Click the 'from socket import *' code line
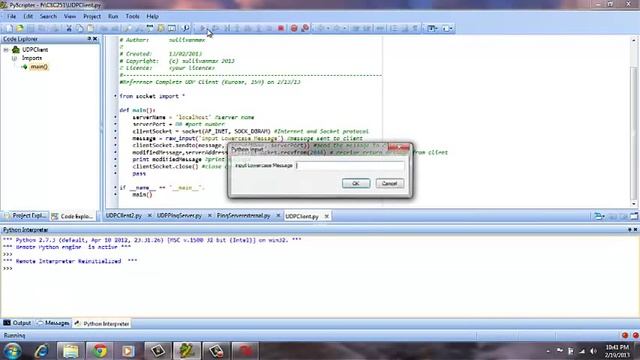 coord(152,96)
